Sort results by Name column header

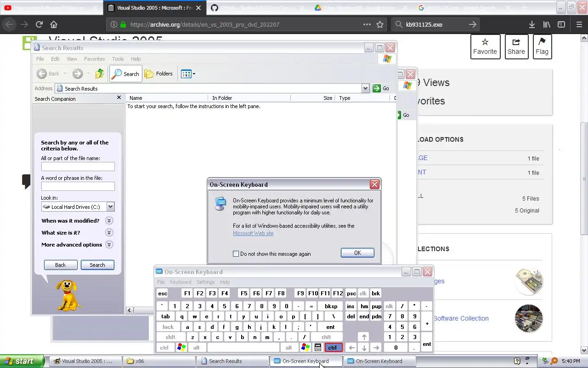pos(168,98)
